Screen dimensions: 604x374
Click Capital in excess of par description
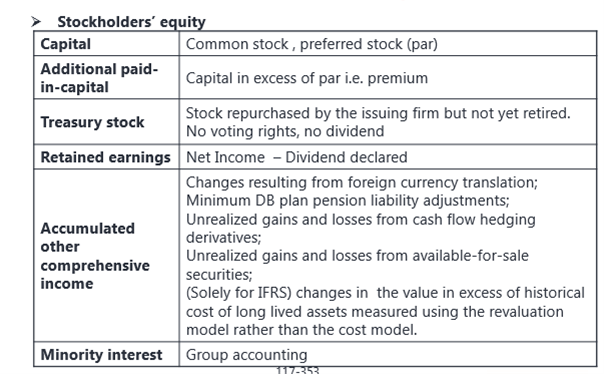click(x=307, y=78)
